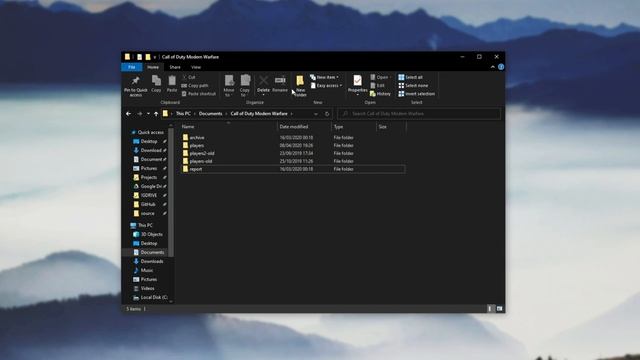
Task: Create a New folder from ribbon
Action: click(300, 86)
